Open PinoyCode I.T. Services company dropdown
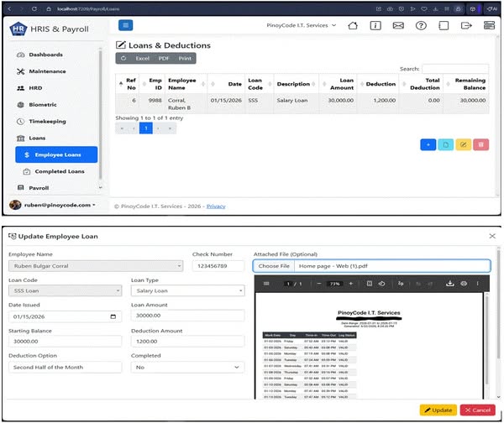The height and width of the screenshot is (423, 504). click(x=302, y=25)
